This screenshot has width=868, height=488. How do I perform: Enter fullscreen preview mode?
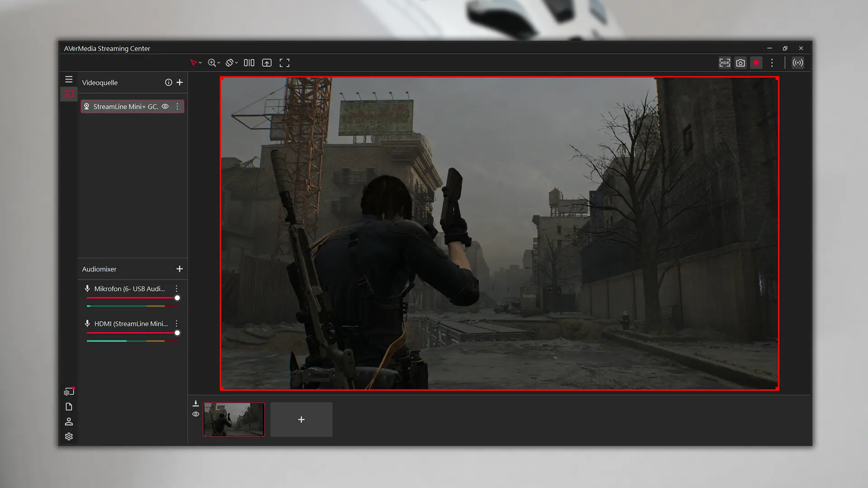point(284,63)
